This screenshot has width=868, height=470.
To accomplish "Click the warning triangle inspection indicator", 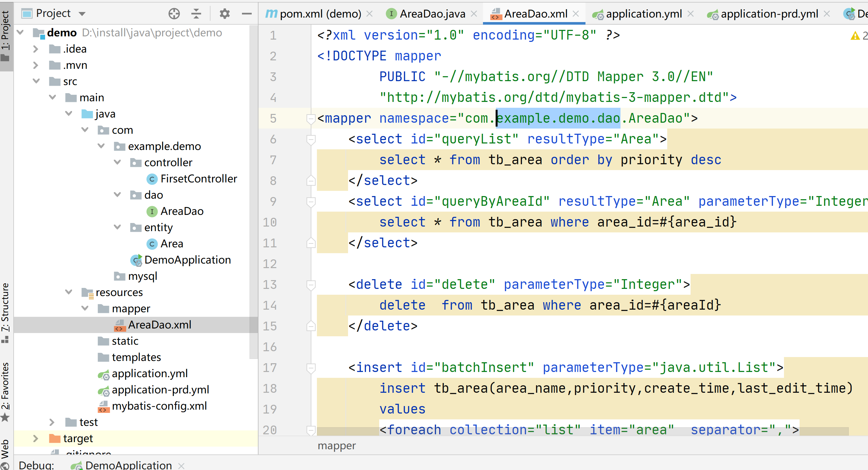I will point(855,35).
